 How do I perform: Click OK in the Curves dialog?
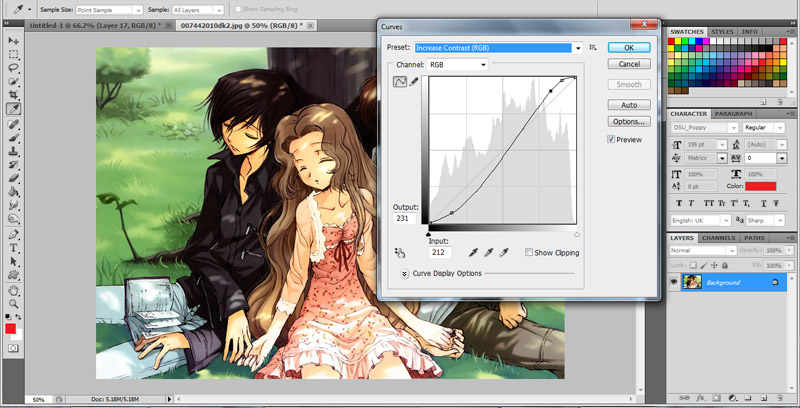[x=629, y=47]
